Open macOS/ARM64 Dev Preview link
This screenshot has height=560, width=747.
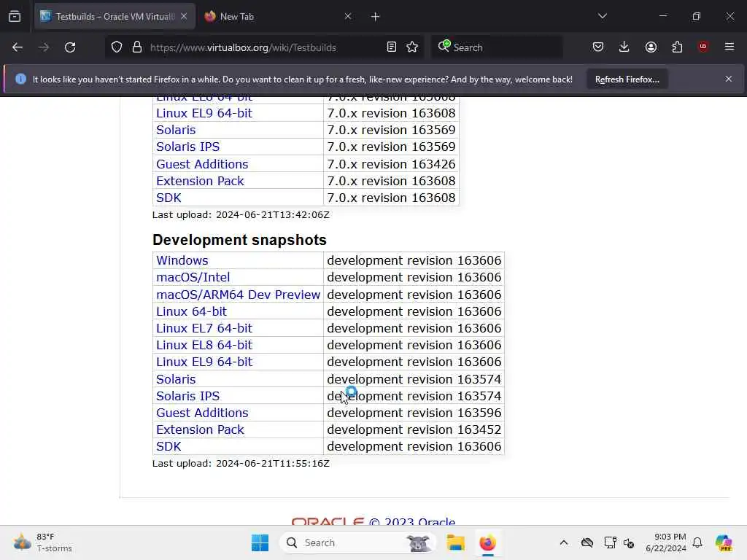pyautogui.click(x=239, y=295)
